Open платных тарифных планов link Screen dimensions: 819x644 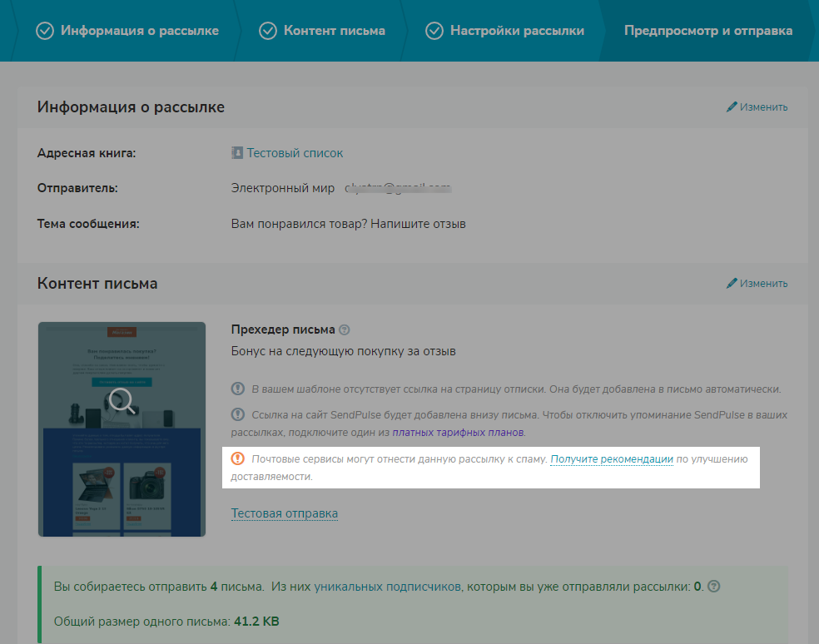pyautogui.click(x=458, y=433)
